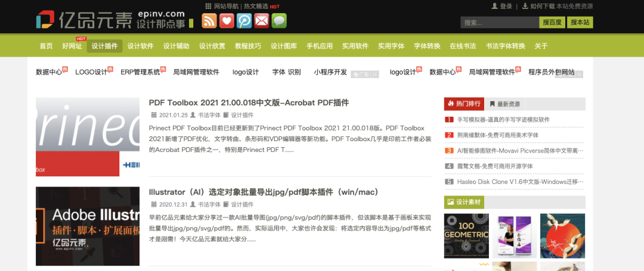Go to 首页 in navigation bar
The width and height of the screenshot is (644, 271).
(46, 46)
